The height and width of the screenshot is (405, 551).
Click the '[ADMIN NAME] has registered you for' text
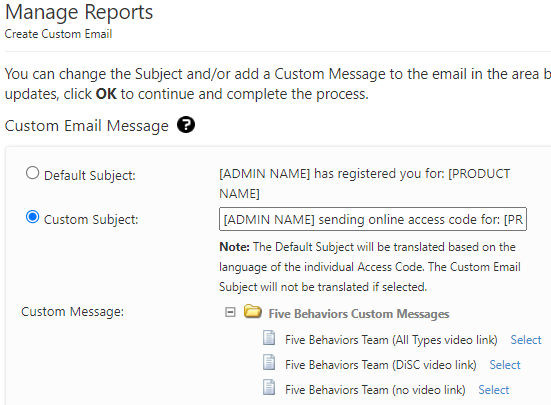364,183
